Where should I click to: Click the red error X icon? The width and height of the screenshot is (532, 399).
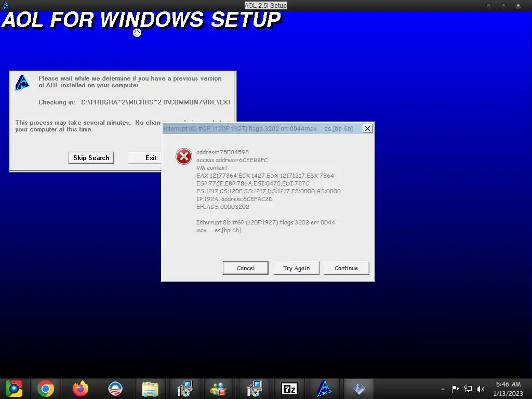(184, 156)
